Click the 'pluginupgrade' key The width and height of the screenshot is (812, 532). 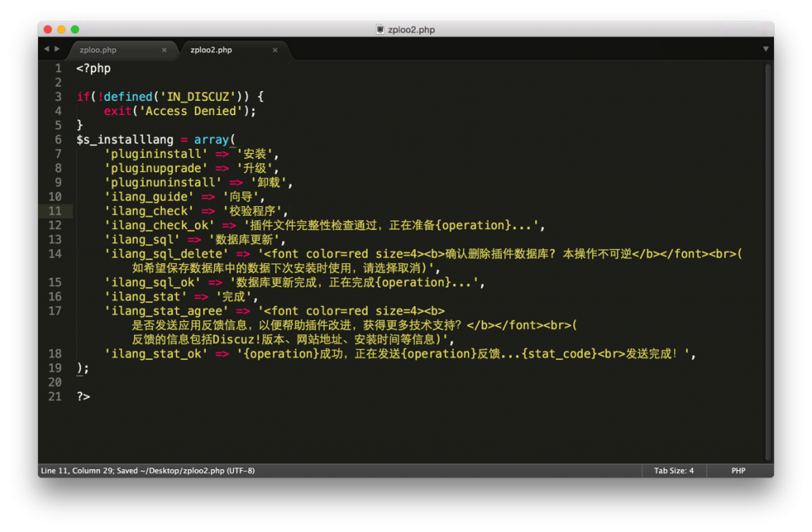[x=156, y=168]
